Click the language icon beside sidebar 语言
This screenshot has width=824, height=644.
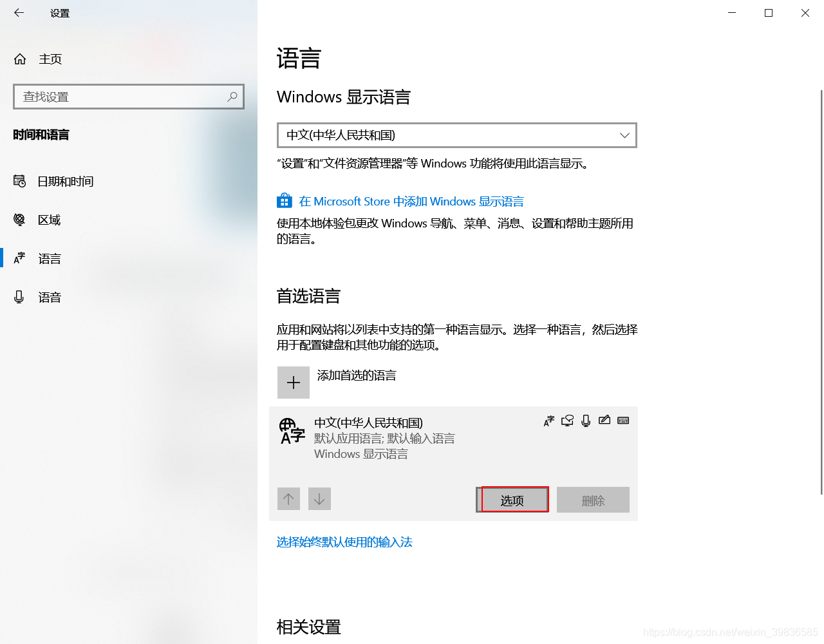click(19, 258)
